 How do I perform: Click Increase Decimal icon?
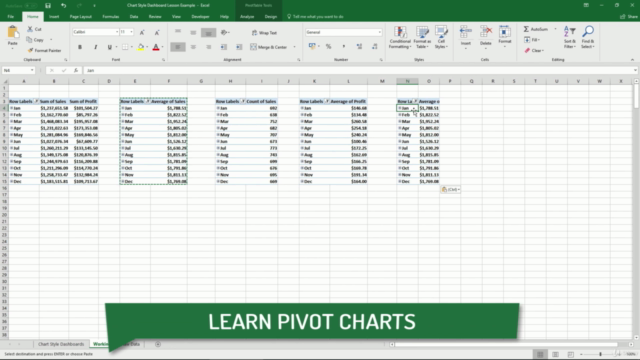pyautogui.click(x=359, y=47)
